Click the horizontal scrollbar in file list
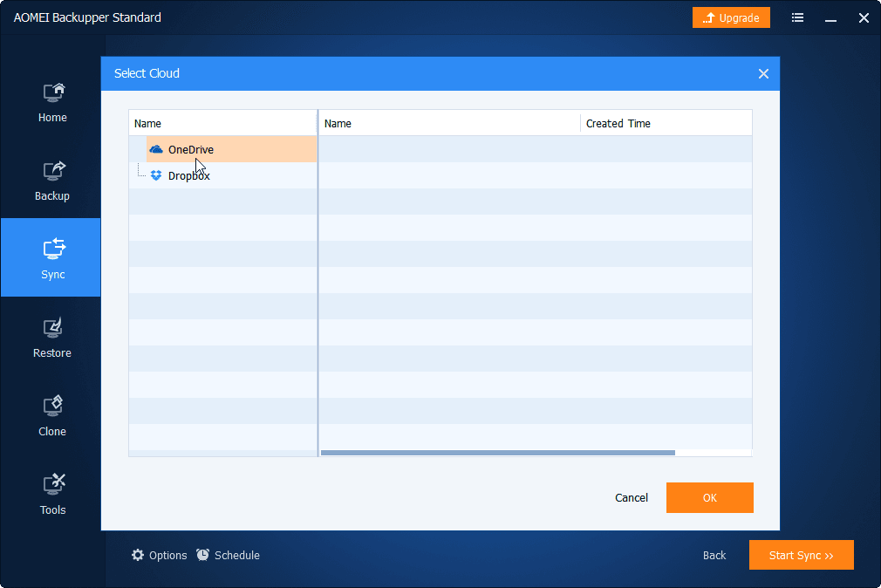This screenshot has height=588, width=881. [498, 453]
